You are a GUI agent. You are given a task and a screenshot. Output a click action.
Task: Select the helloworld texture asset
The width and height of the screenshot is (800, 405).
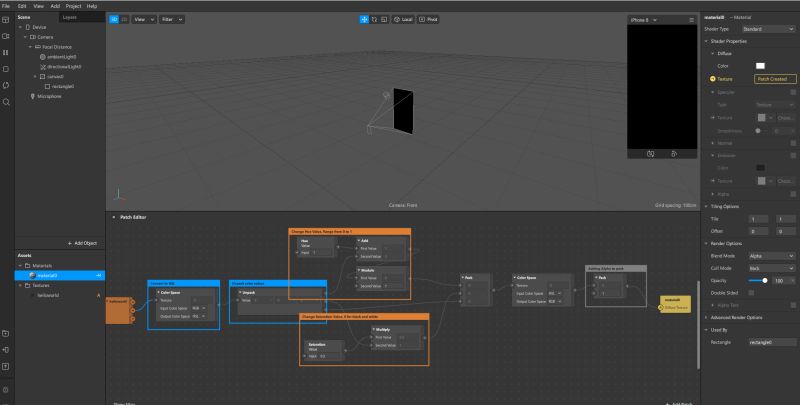pos(48,295)
